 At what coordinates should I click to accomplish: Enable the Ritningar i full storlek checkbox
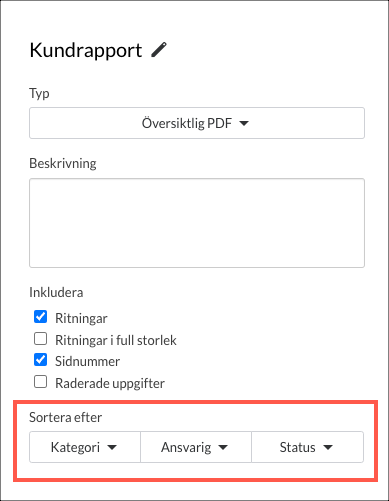click(40, 339)
